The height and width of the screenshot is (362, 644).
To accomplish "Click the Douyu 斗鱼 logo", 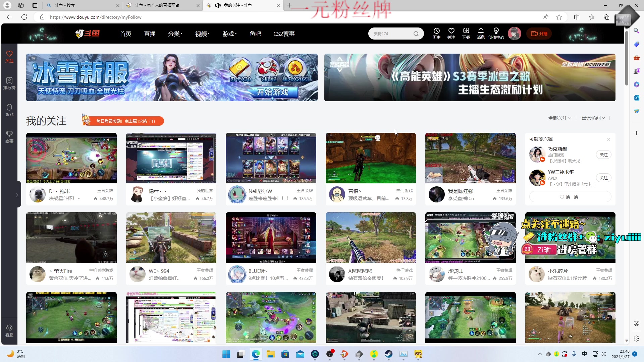I will [x=88, y=34].
